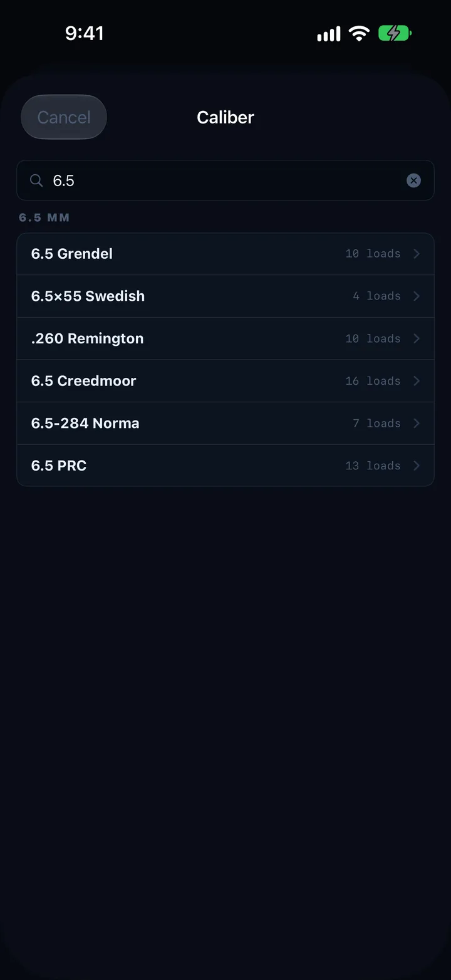Open the chevron next to 6.5 PRC
This screenshot has height=980, width=451.
pos(417,466)
